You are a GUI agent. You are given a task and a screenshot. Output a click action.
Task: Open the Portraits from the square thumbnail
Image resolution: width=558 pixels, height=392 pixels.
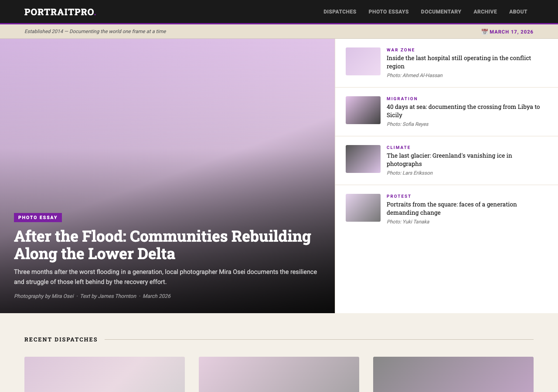coord(363,208)
